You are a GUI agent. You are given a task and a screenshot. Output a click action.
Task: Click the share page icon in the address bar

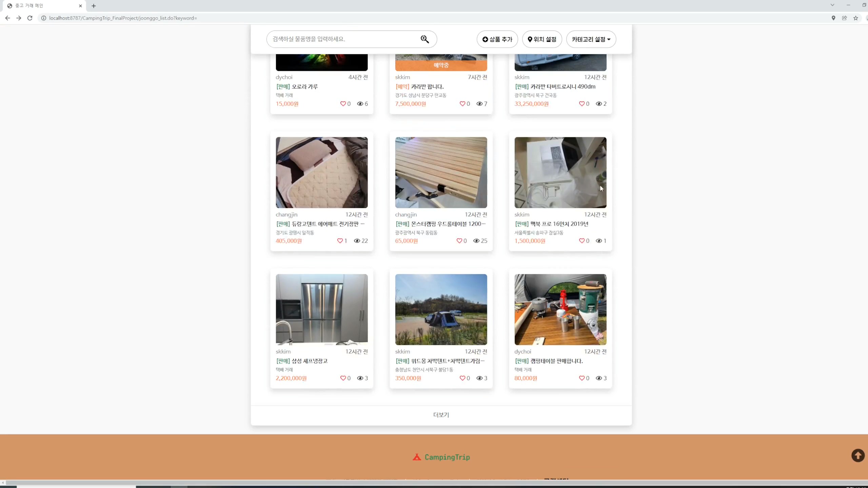844,18
